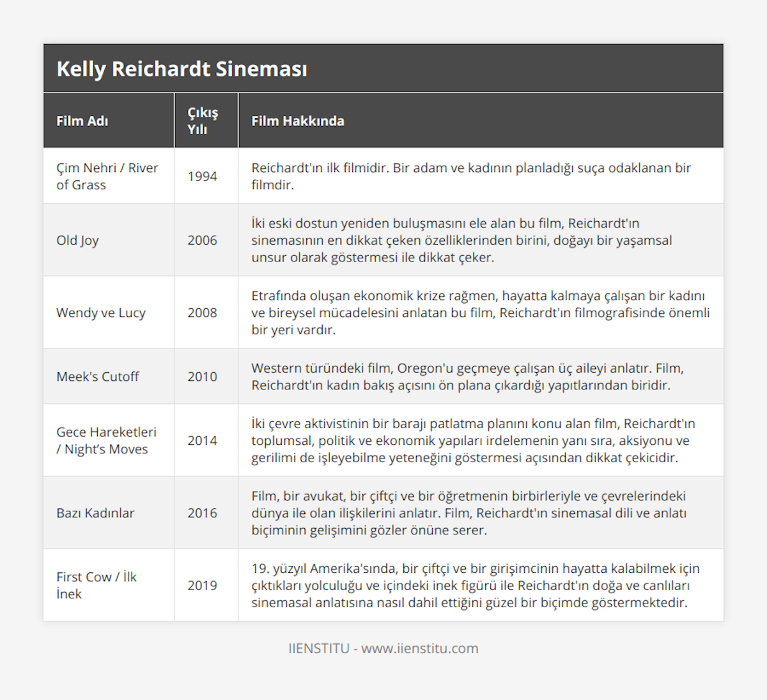This screenshot has height=700, width=767.
Task: Click the 1994 release year cell
Action: [x=202, y=176]
